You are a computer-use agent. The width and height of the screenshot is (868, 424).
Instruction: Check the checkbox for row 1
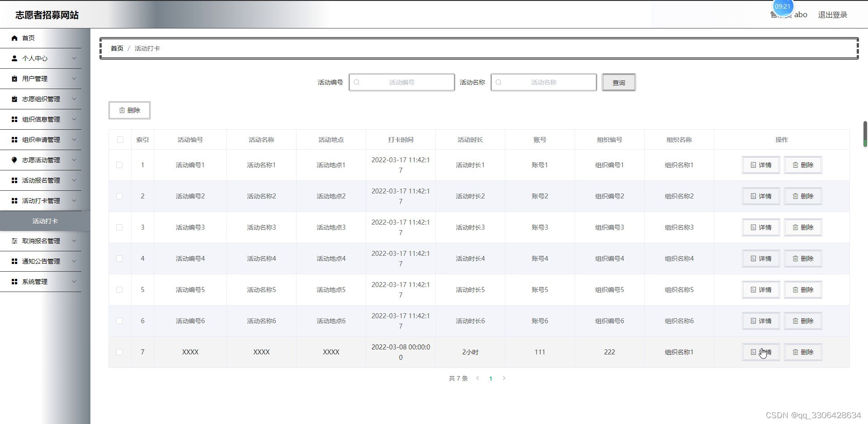coord(119,165)
